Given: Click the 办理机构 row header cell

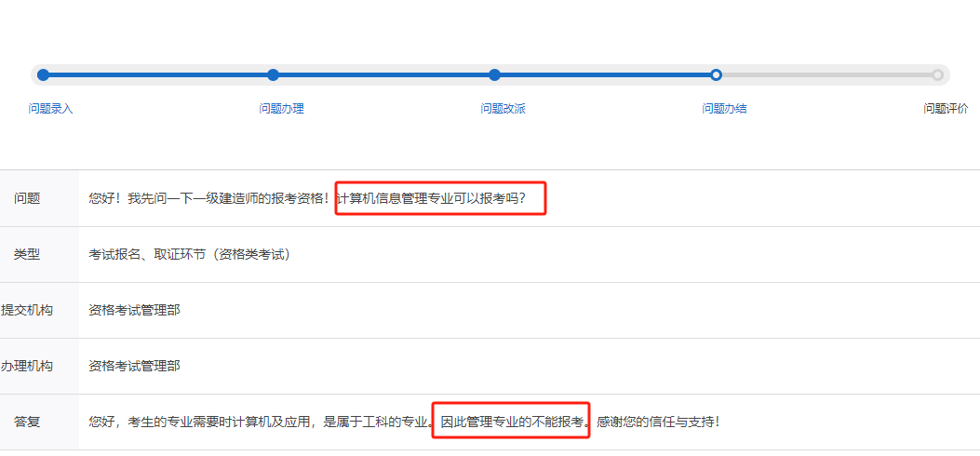Looking at the screenshot, I should (x=39, y=366).
